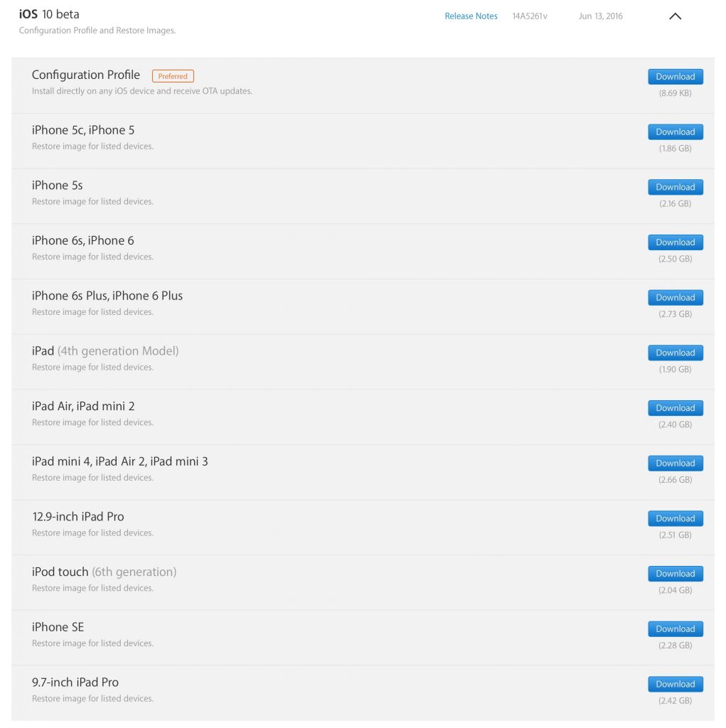Download iPad Air, iPad mini 2 image
Screen dimensions: 726x728
(x=675, y=408)
